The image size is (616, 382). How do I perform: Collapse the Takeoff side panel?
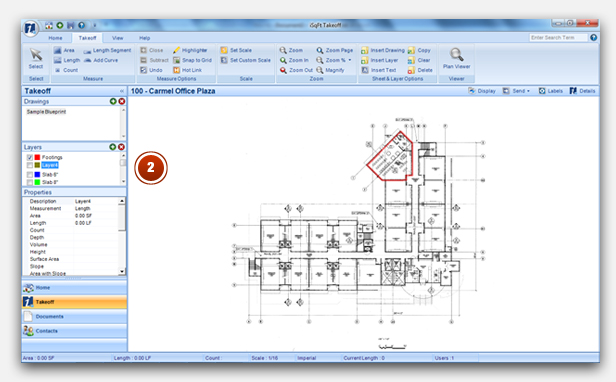122,91
